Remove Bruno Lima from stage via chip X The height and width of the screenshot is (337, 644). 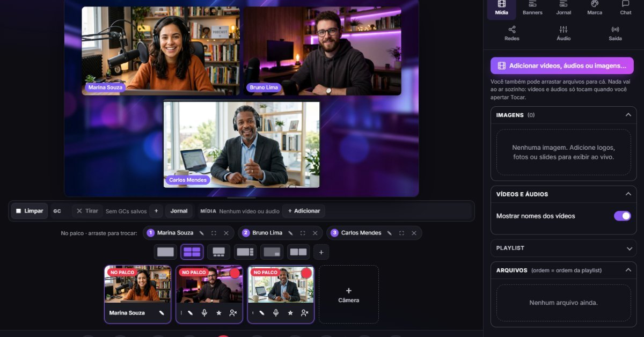[x=314, y=233]
